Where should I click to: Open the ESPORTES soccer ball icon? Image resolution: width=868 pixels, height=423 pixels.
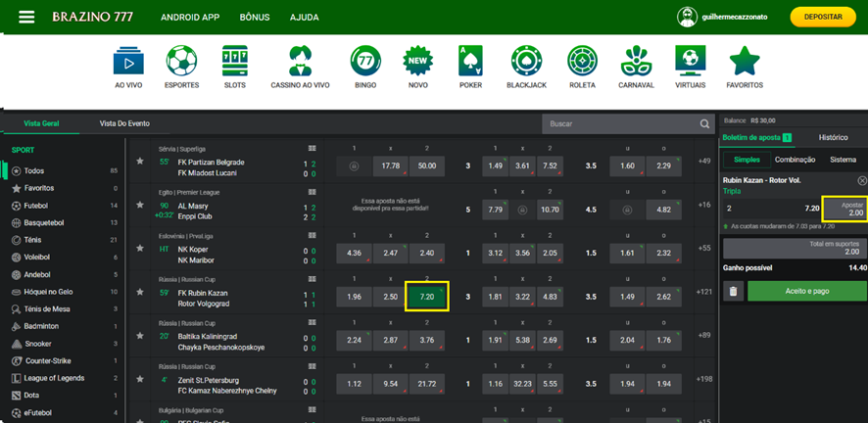(x=181, y=61)
